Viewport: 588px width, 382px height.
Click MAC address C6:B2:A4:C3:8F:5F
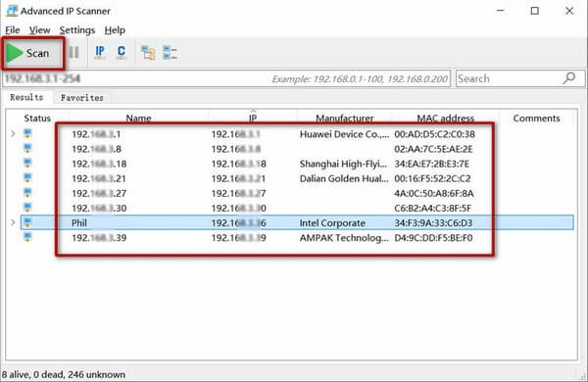tap(433, 208)
